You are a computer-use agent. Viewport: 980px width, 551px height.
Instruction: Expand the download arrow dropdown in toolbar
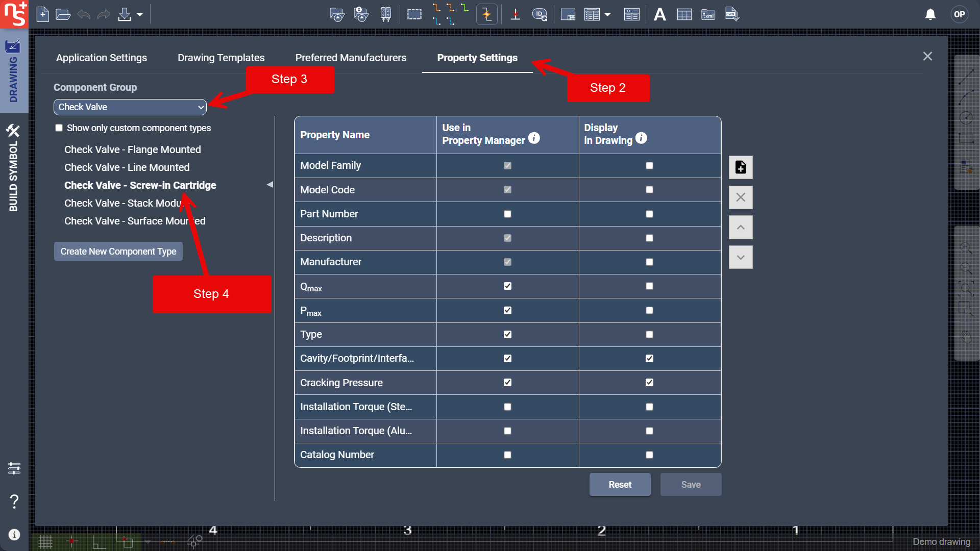(x=140, y=14)
